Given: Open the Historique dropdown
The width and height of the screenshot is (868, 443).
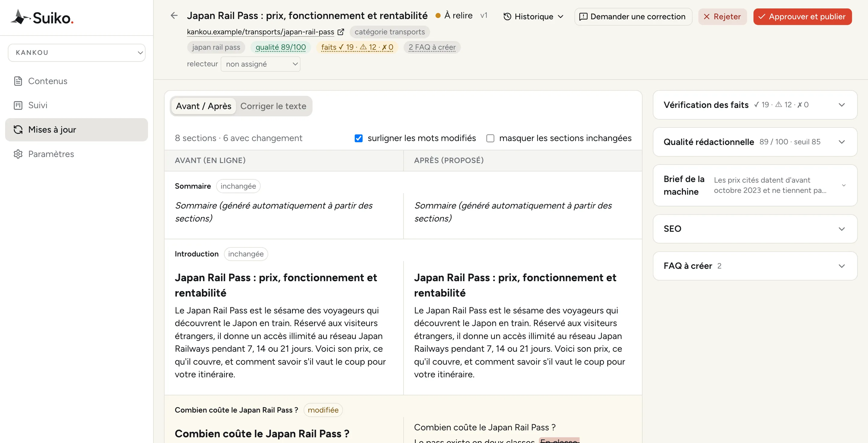Looking at the screenshot, I should 533,17.
